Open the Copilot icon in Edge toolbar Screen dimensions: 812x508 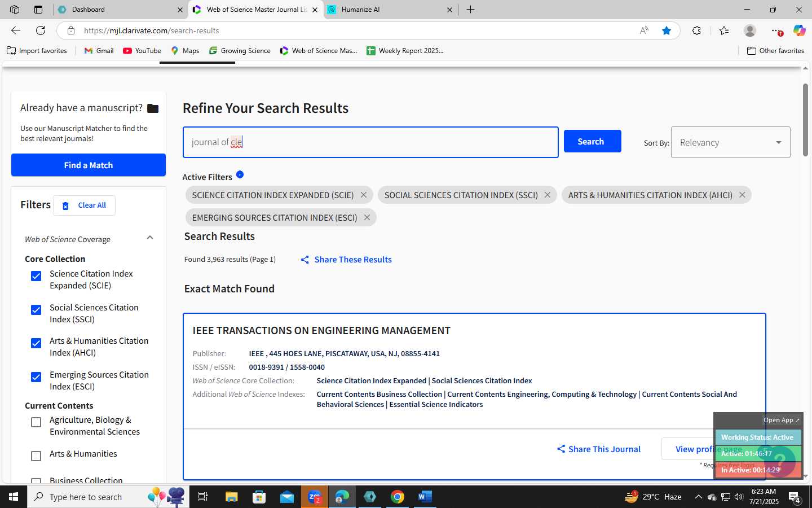(x=799, y=30)
